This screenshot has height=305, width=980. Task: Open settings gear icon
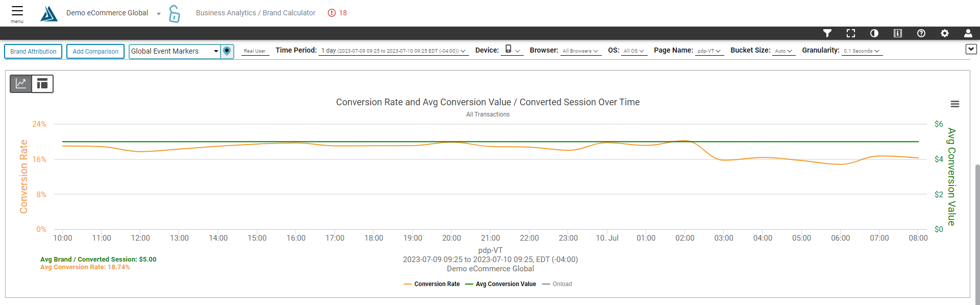945,33
